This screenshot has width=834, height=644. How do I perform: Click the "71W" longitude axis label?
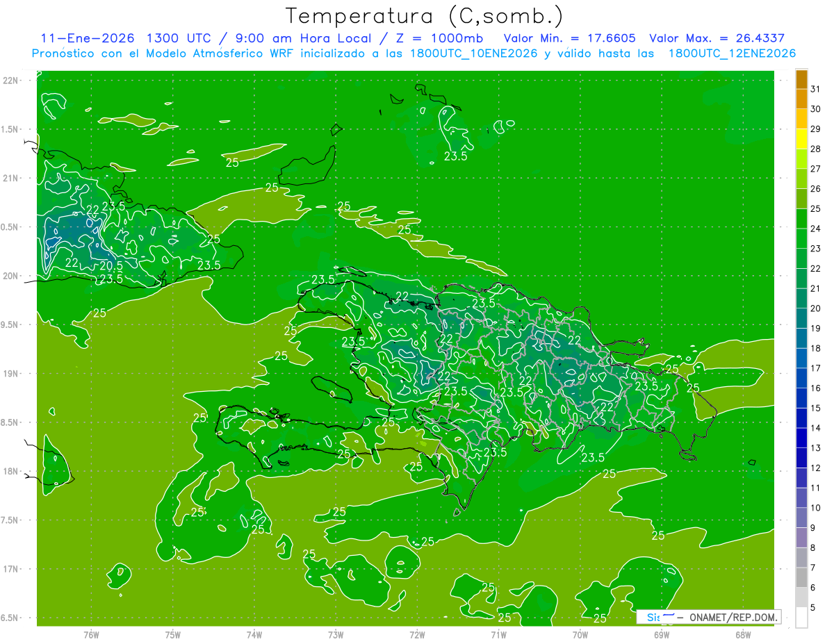(x=498, y=635)
